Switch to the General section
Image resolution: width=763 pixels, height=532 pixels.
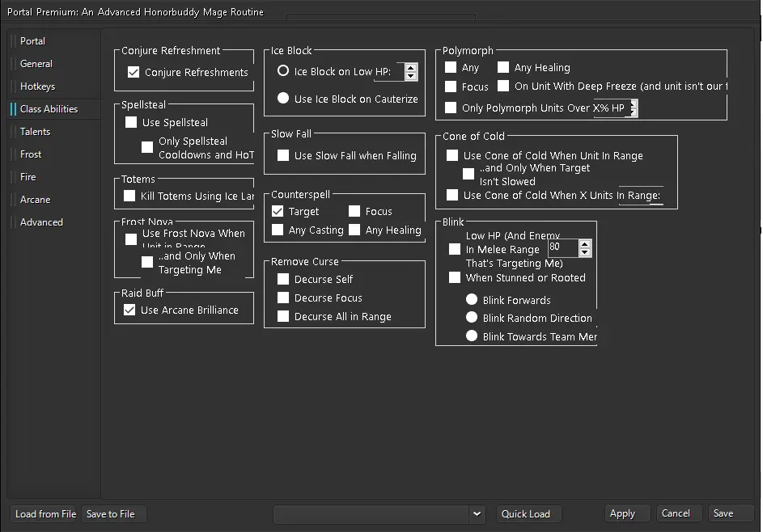(36, 64)
